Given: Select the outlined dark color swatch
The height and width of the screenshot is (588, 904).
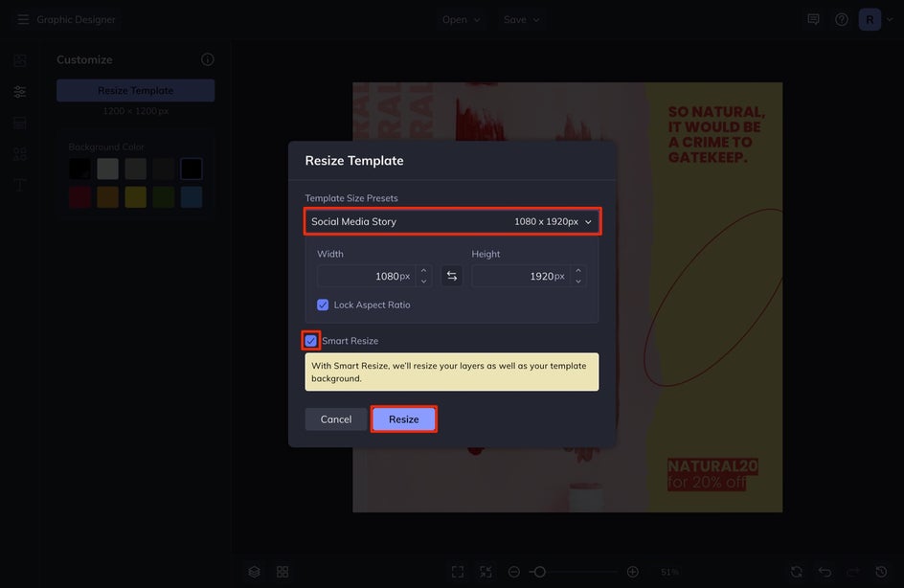Looking at the screenshot, I should click(x=192, y=169).
